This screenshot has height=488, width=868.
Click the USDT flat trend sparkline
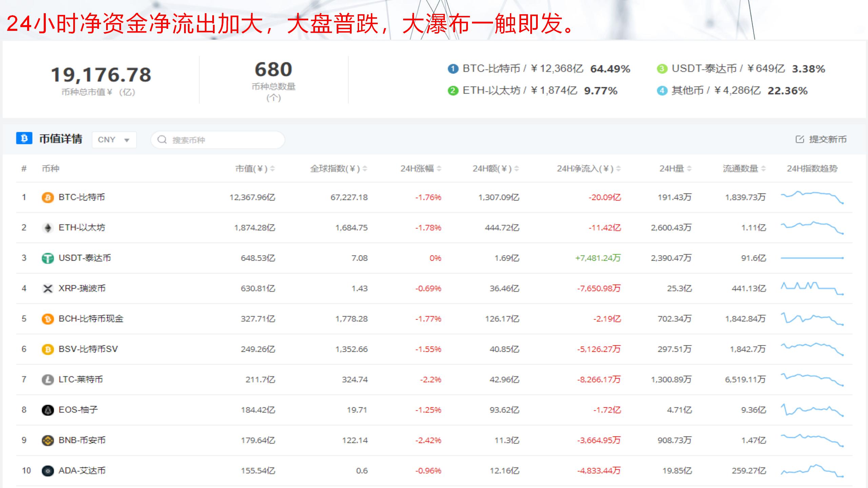click(x=812, y=258)
